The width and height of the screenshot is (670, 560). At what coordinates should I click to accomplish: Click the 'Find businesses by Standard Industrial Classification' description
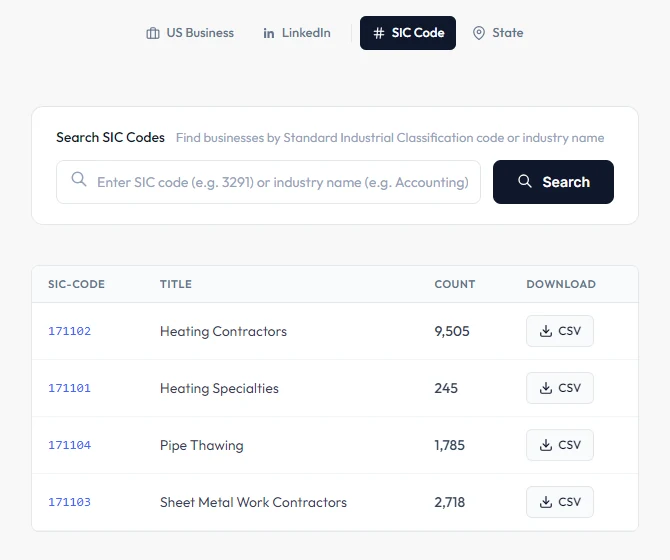point(390,138)
